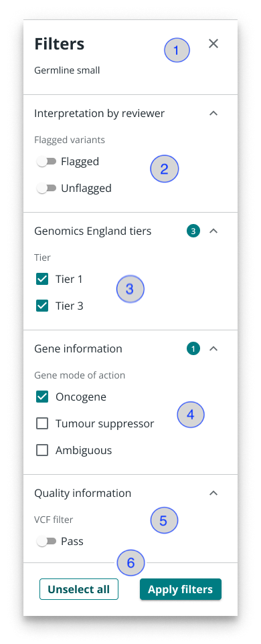Uncheck the Tier 3 checkbox

point(42,306)
